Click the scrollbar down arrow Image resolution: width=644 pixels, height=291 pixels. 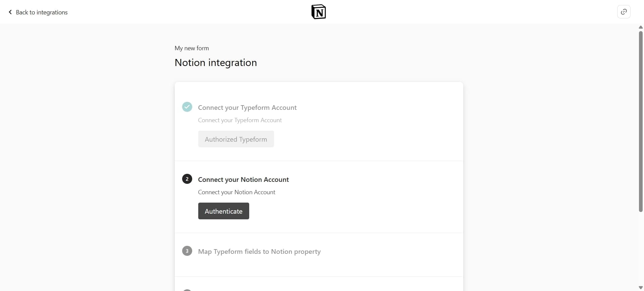coord(641,288)
